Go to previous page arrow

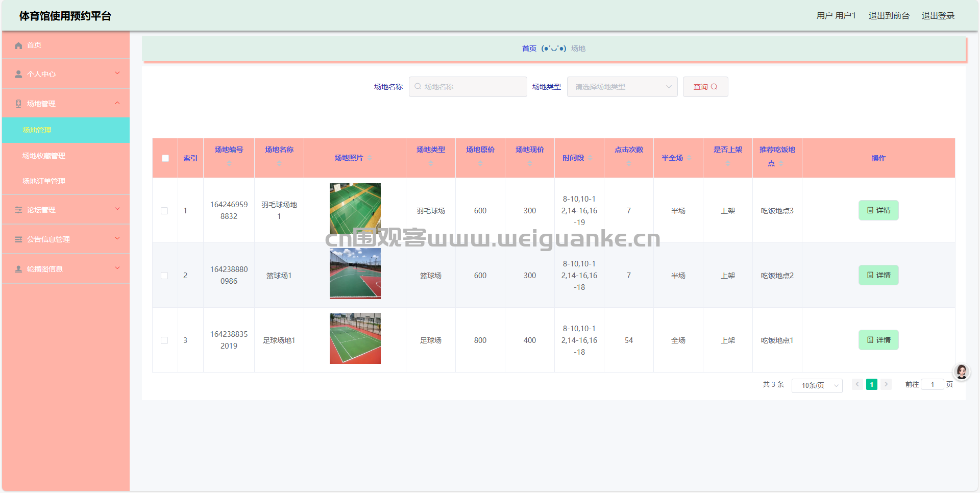pyautogui.click(x=857, y=384)
